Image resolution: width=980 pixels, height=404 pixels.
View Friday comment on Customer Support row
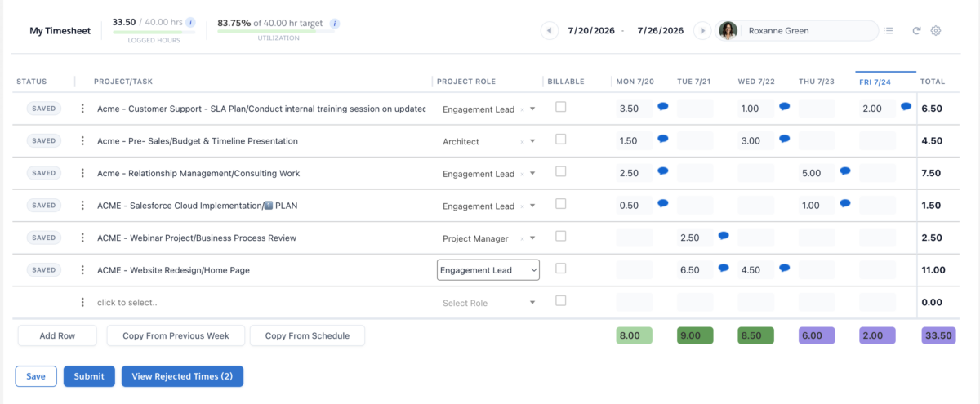(906, 106)
